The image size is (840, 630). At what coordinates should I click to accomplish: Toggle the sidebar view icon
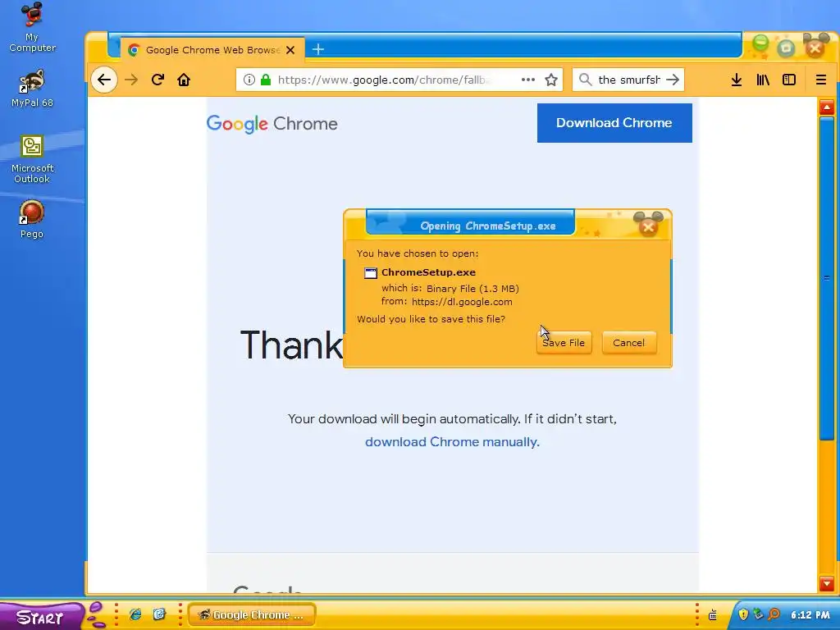(789, 80)
